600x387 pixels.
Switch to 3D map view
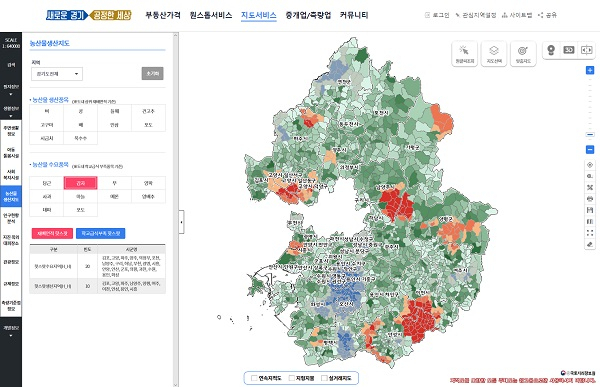click(569, 50)
